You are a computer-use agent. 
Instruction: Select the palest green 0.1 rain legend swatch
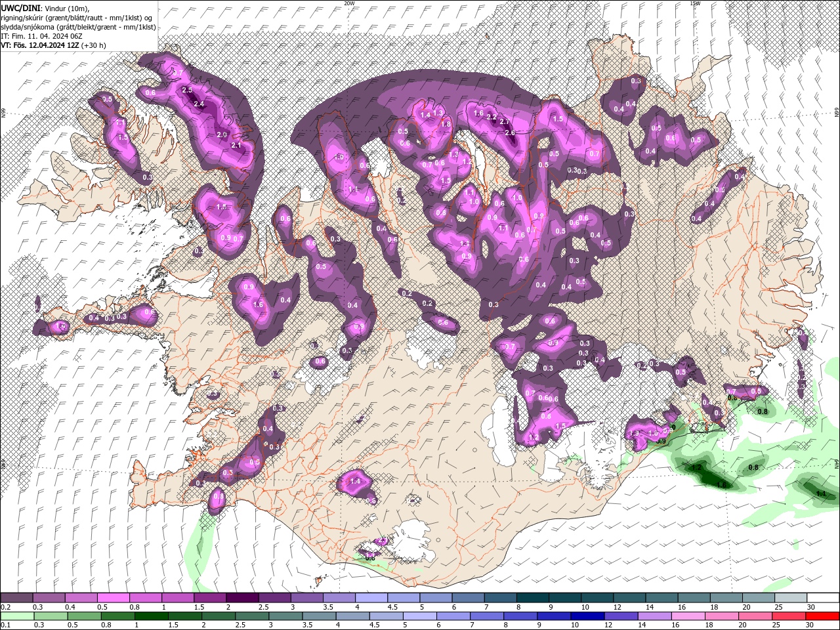pos(17,616)
